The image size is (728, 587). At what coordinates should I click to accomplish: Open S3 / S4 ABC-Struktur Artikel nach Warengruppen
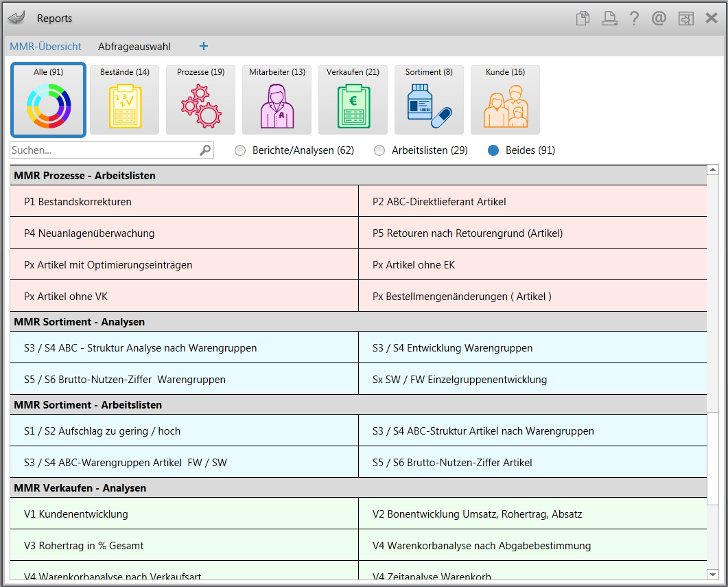[x=532, y=431]
